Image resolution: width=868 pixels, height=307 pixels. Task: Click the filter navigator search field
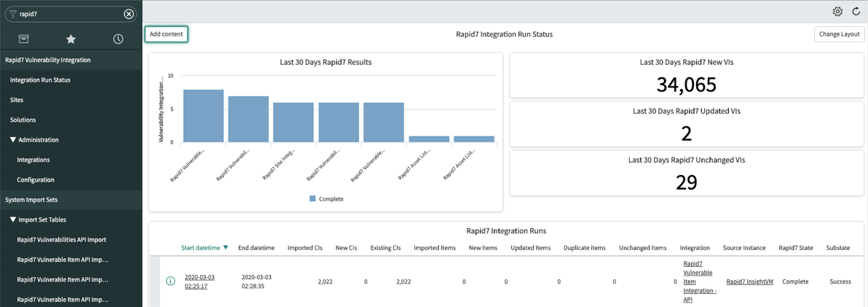coord(70,14)
